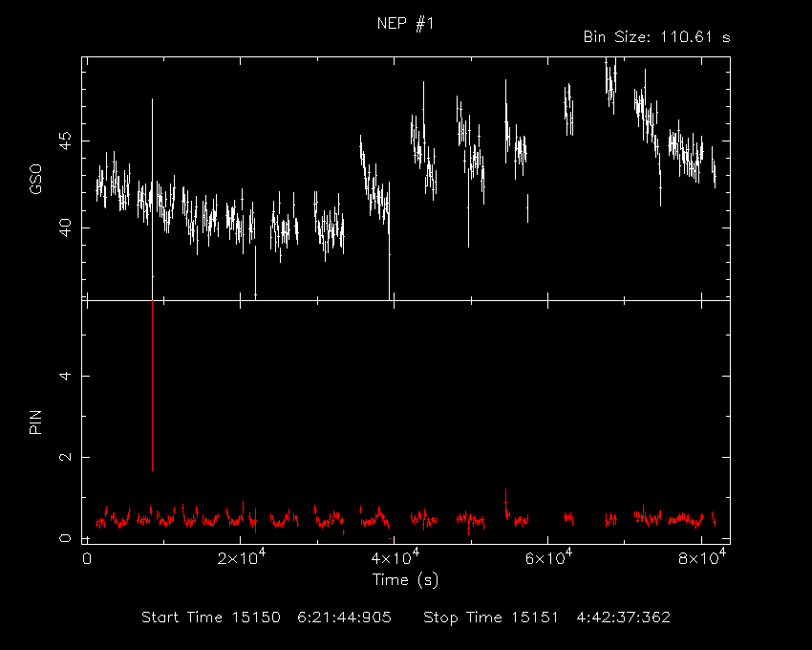The image size is (812, 650).
Task: Click the x-axis tick label 4×10^4
Action: (395, 557)
